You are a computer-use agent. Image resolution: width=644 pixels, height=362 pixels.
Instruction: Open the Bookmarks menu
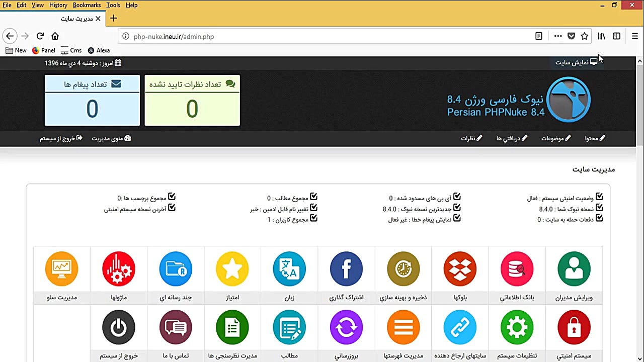87,5
